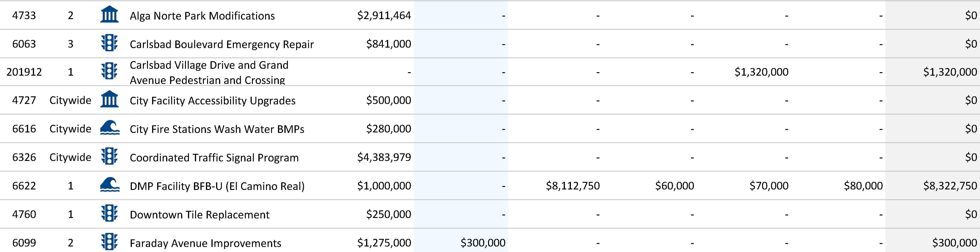Select project ID 201912 cell

coord(24,72)
